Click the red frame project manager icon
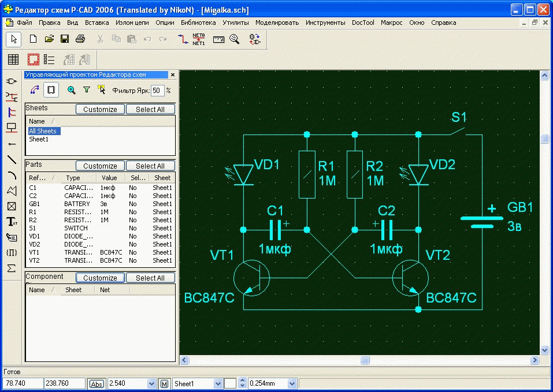Image resolution: width=553 pixels, height=392 pixels. (34, 59)
